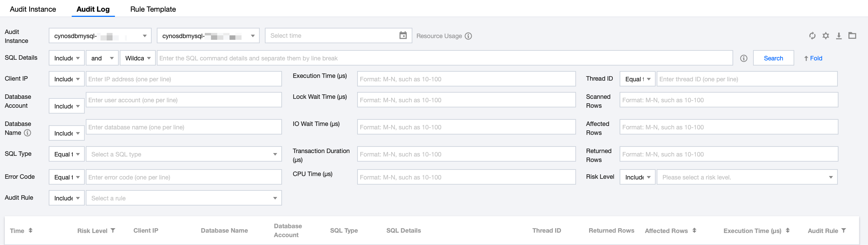Click the Client IP address input field
This screenshot has width=868, height=245.
point(184,79)
